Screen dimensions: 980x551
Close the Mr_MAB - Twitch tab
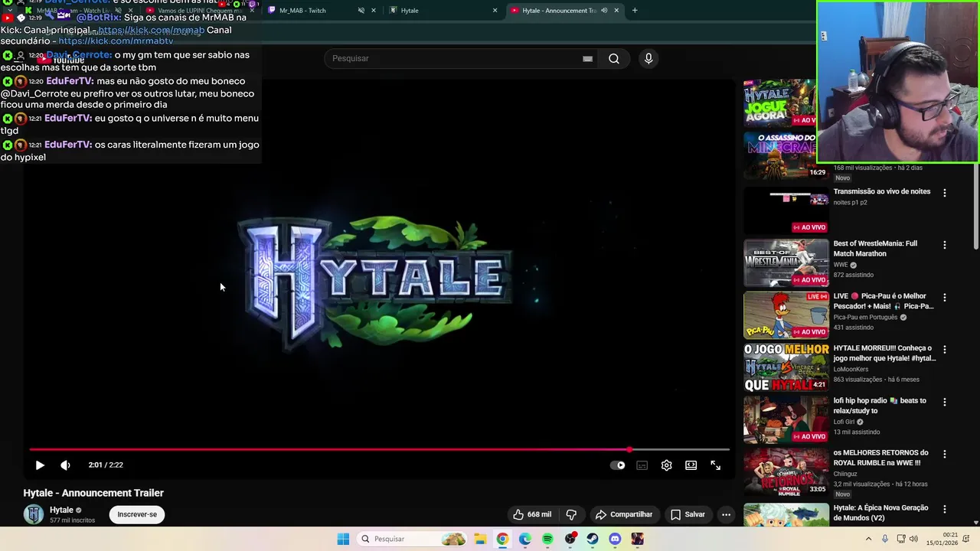[x=374, y=10]
